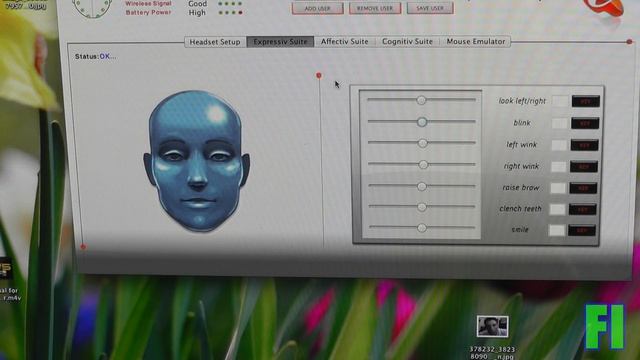Click the Wireless Signal label

(148, 4)
